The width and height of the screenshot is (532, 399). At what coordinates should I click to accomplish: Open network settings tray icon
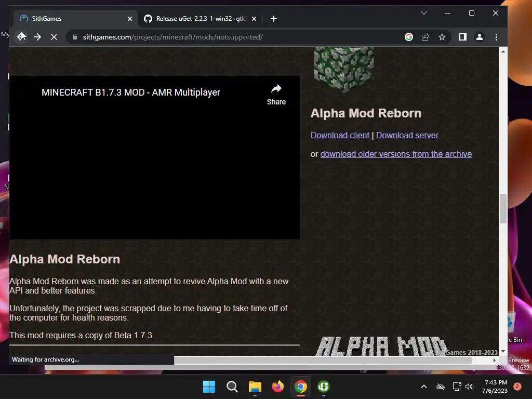point(457,387)
